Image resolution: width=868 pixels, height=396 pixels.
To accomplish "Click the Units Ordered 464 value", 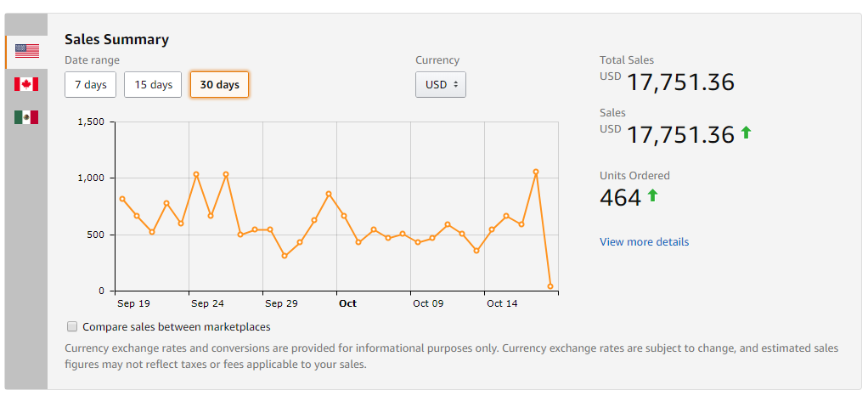I will tap(621, 197).
